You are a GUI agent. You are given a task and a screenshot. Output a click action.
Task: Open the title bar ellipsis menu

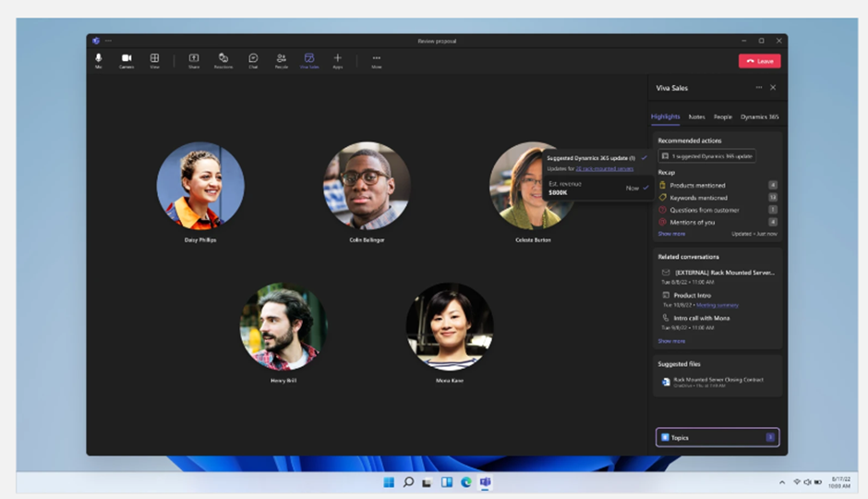(x=109, y=41)
